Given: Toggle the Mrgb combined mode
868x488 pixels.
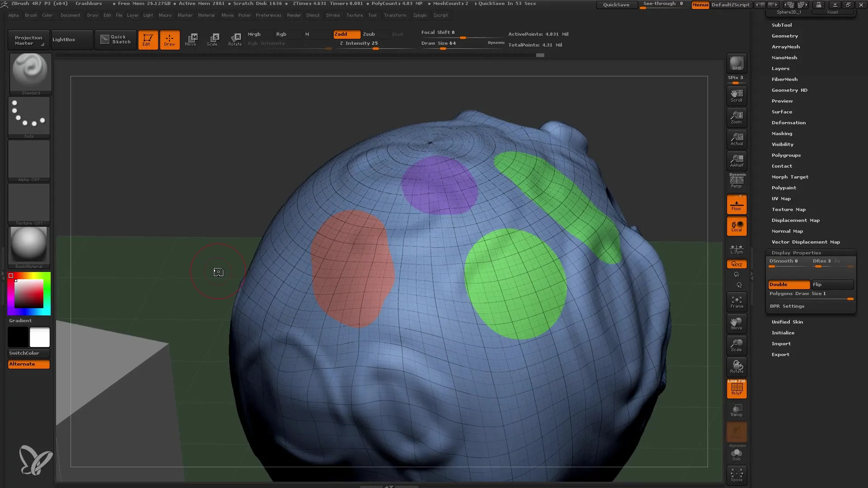Looking at the screenshot, I should [253, 33].
